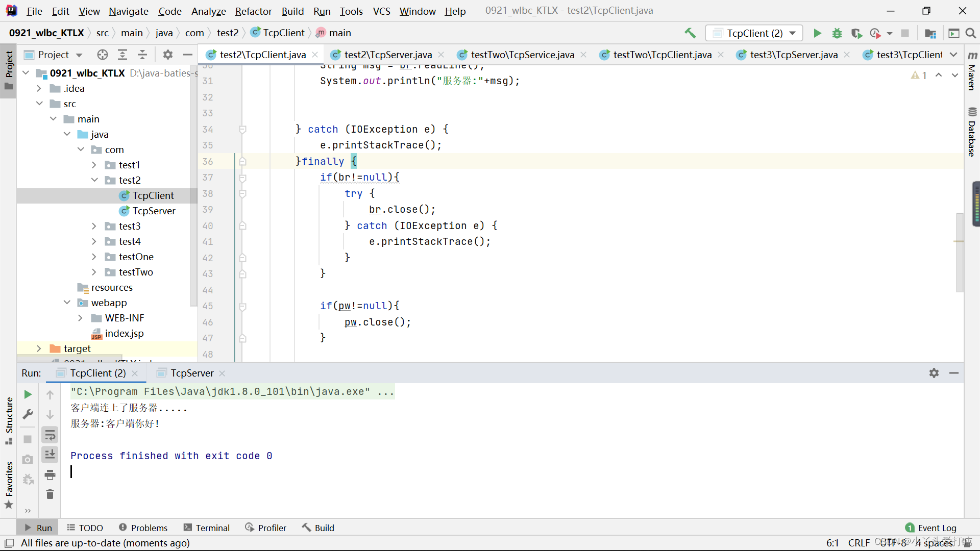
Task: Print console output icon
Action: (50, 474)
